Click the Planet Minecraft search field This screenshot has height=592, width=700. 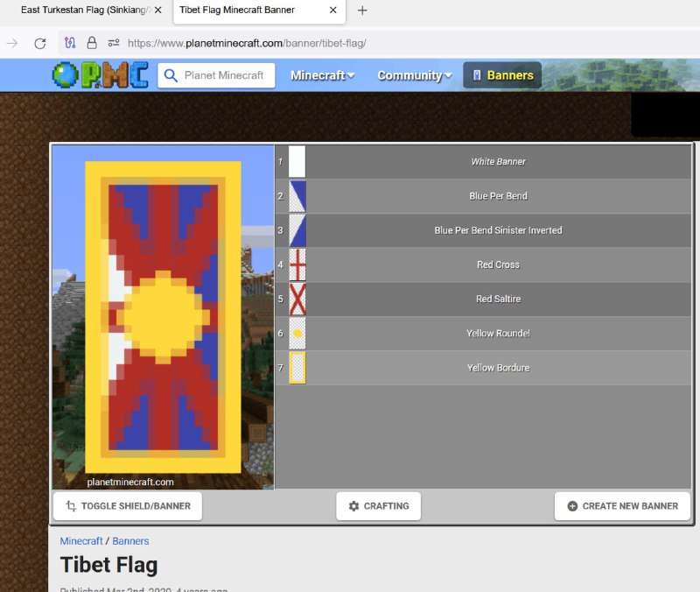pyautogui.click(x=225, y=75)
